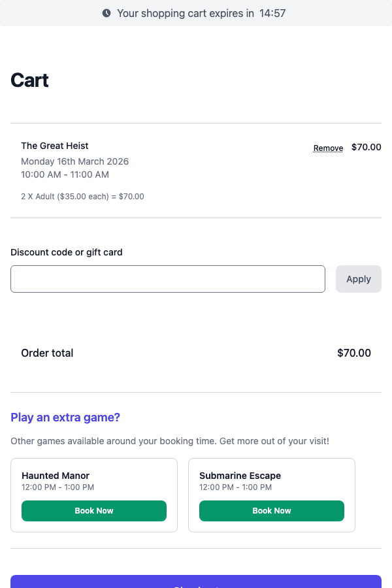Click the clock icon in the expiry banner
The image size is (392, 588).
105,13
